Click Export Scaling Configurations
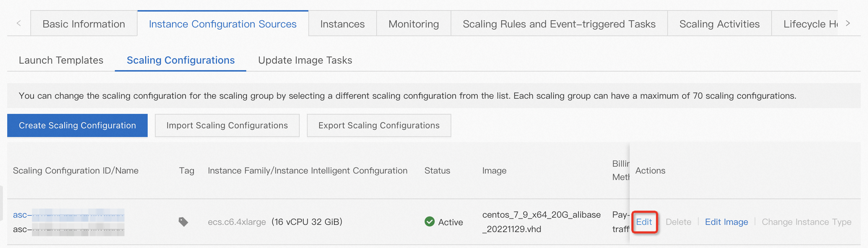This screenshot has height=248, width=868. (x=379, y=125)
